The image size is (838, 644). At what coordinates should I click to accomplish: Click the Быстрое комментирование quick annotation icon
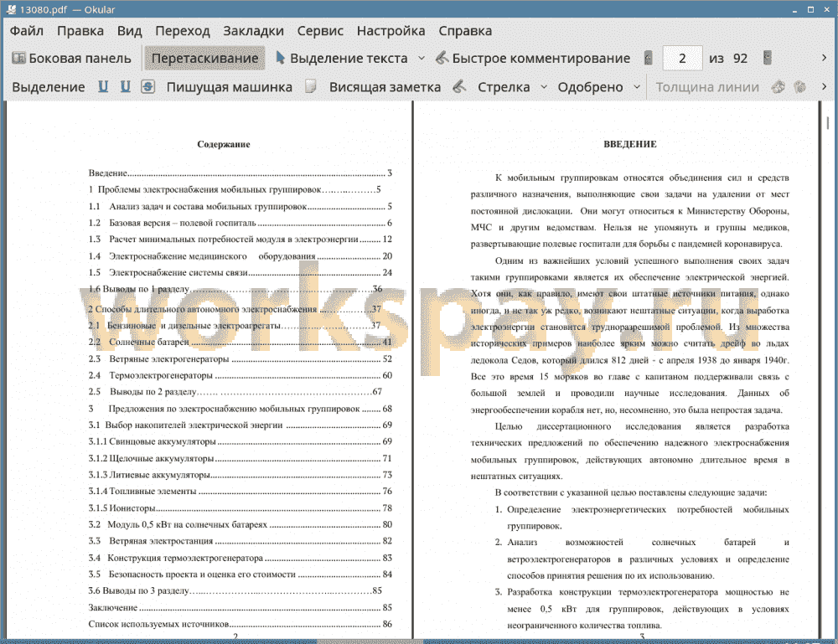pos(442,58)
